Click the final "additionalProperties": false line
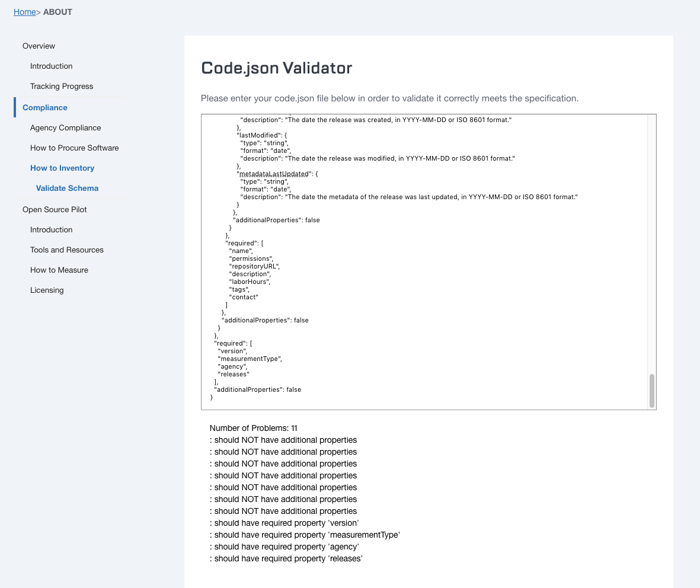This screenshot has width=700, height=588. coord(258,390)
